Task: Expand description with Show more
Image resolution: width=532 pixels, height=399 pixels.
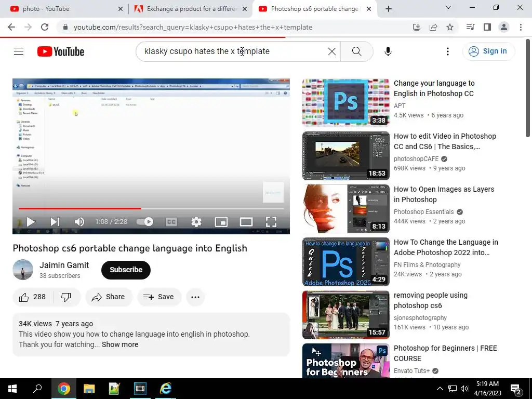Action: (x=120, y=344)
